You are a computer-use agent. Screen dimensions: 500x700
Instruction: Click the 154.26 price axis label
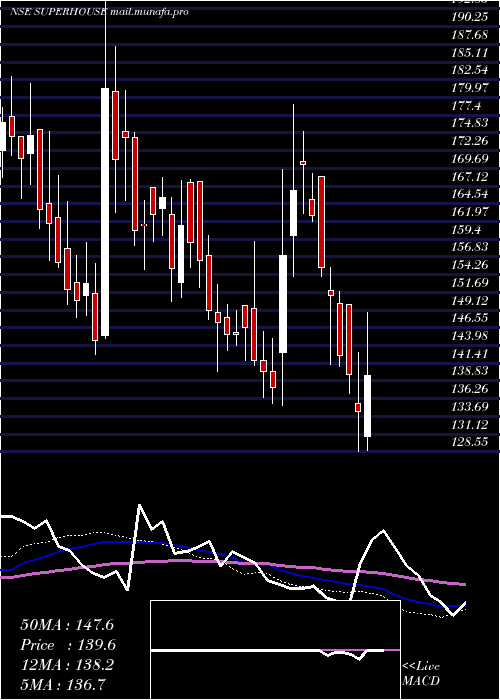point(472,265)
